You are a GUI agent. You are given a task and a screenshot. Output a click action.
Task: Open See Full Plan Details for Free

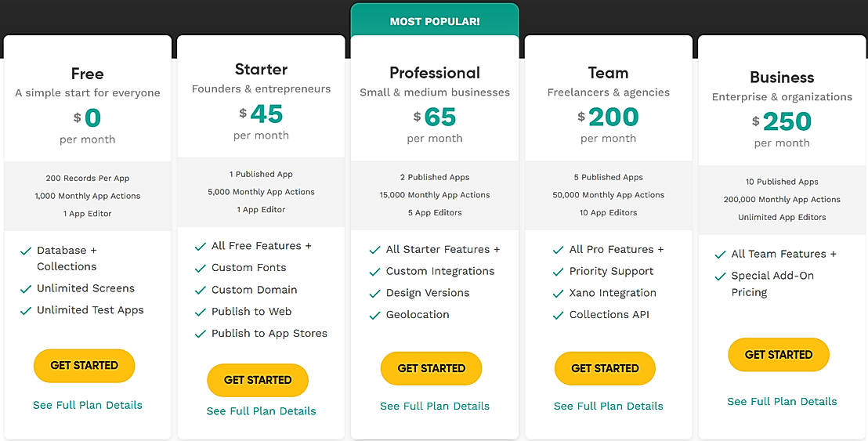pos(88,405)
